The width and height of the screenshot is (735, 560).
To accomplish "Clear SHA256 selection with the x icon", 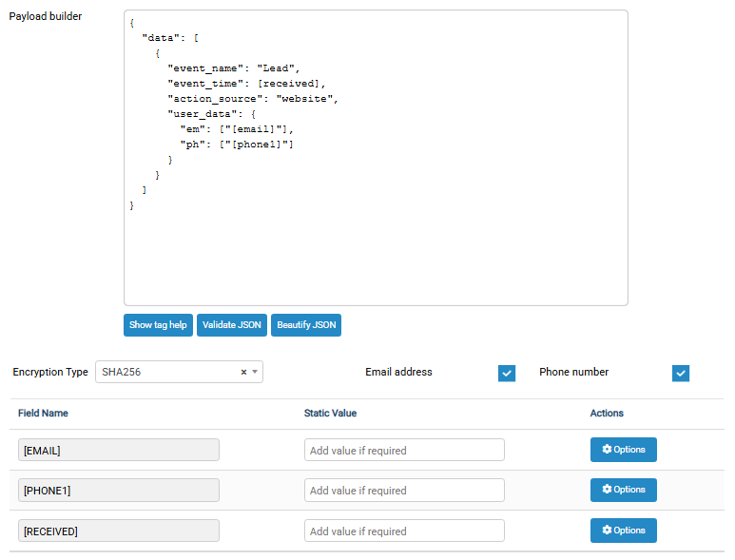I will click(243, 372).
